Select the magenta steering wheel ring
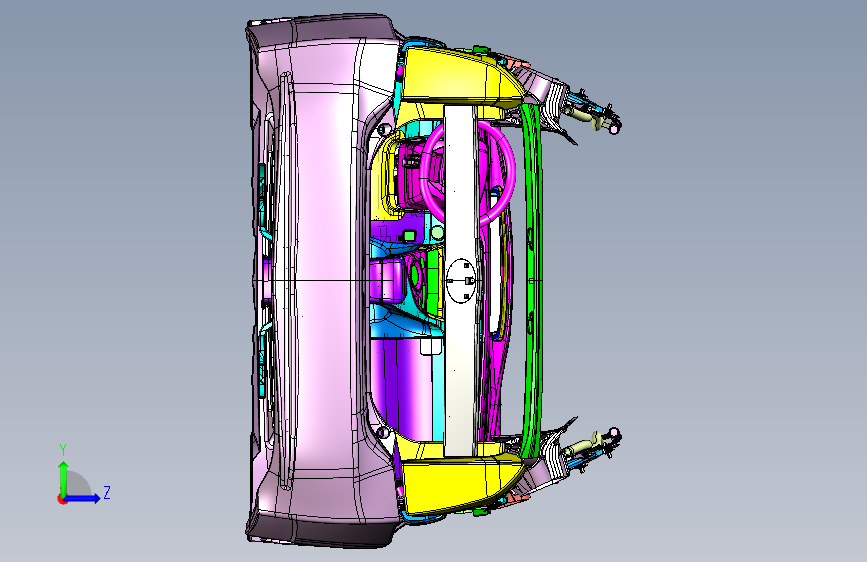The image size is (867, 562). pos(468,173)
